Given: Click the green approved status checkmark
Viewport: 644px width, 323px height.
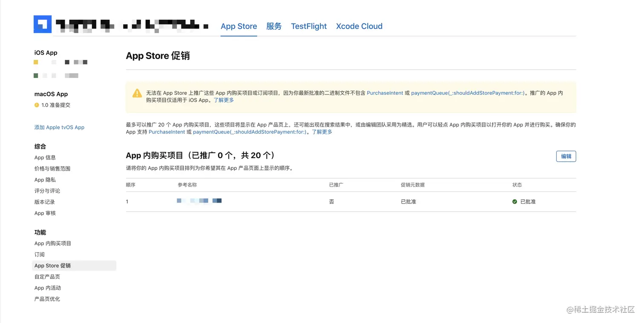Looking at the screenshot, I should (515, 202).
